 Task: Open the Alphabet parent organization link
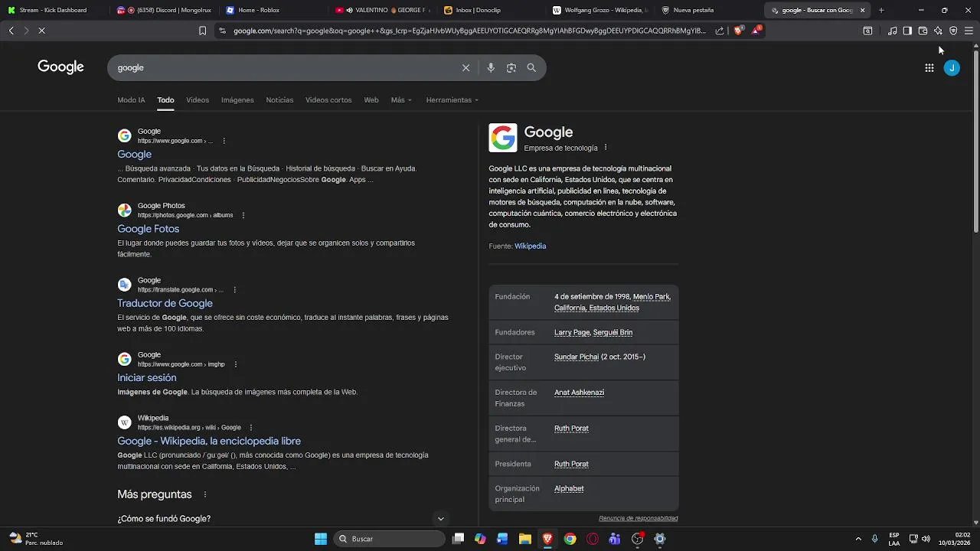[569, 488]
